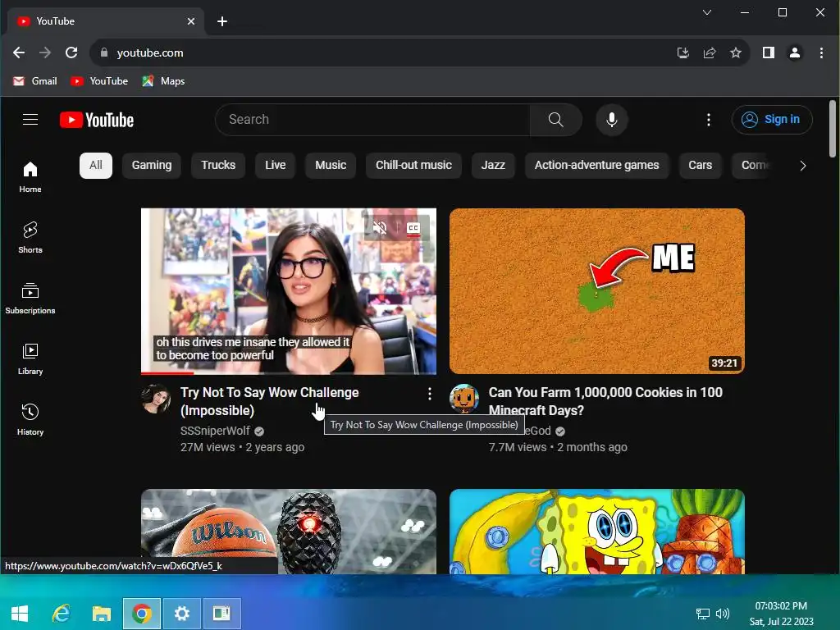Select the Gaming filter chip
This screenshot has width=840, height=630.
[x=152, y=165]
